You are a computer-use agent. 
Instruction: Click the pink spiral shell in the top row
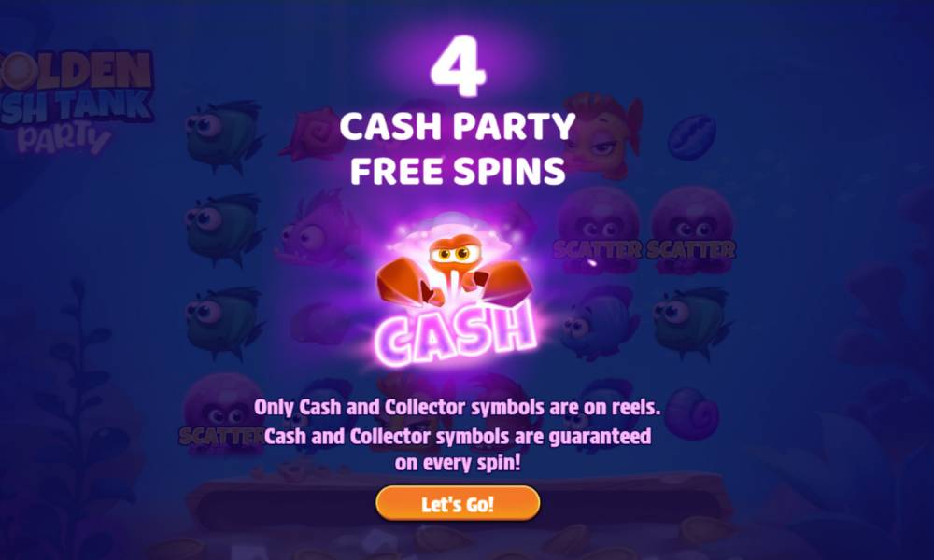[x=313, y=133]
